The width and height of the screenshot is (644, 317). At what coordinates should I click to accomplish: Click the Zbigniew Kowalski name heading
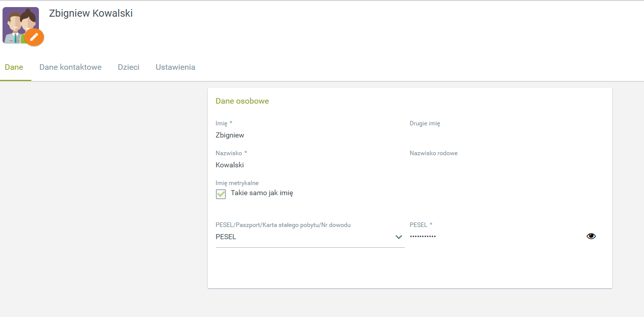[91, 14]
